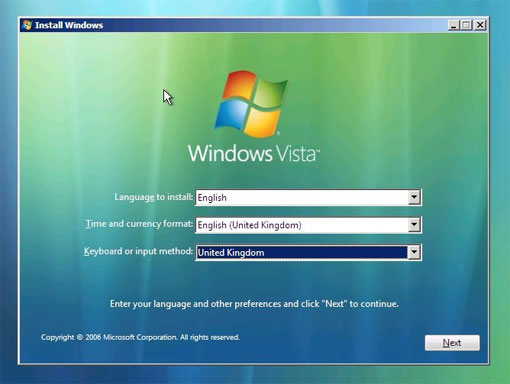
Task: Close the Install Windows dialog
Action: (480, 25)
